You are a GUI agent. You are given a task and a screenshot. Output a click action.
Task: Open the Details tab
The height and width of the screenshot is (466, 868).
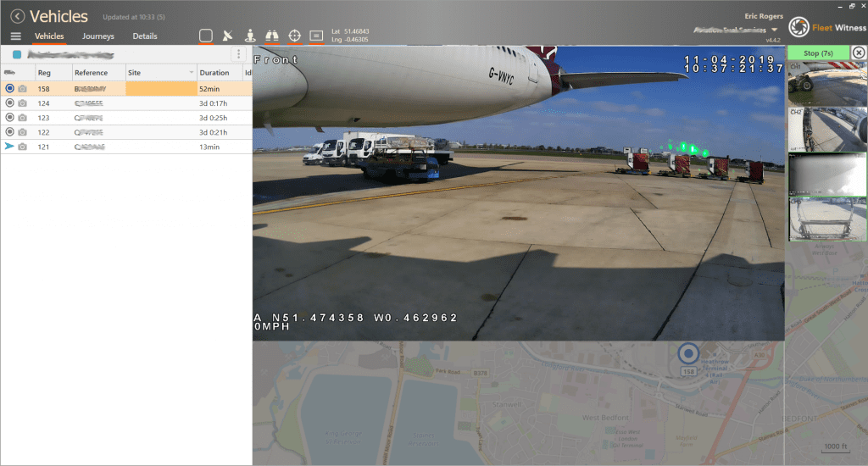pyautogui.click(x=145, y=36)
